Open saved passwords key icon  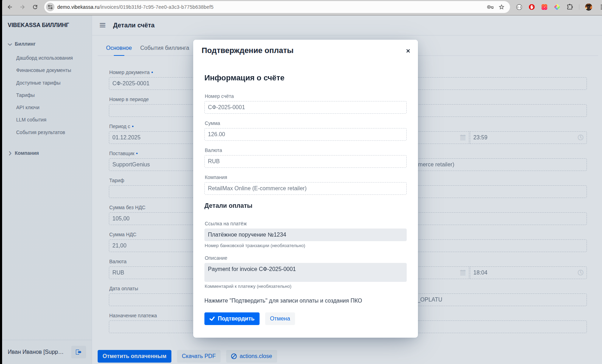point(490,7)
